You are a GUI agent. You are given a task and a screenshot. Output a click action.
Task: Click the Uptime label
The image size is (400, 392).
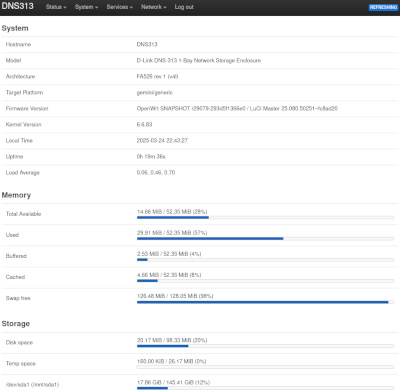tap(14, 156)
